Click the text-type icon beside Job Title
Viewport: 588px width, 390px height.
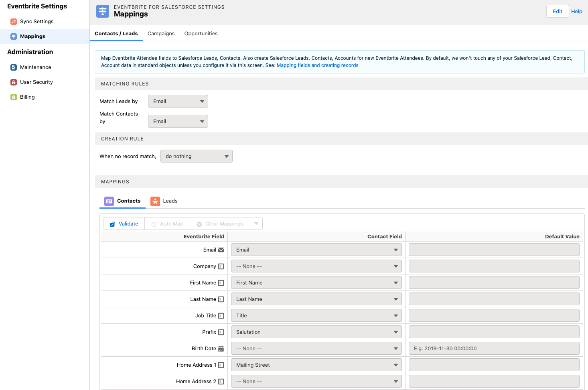click(221, 316)
